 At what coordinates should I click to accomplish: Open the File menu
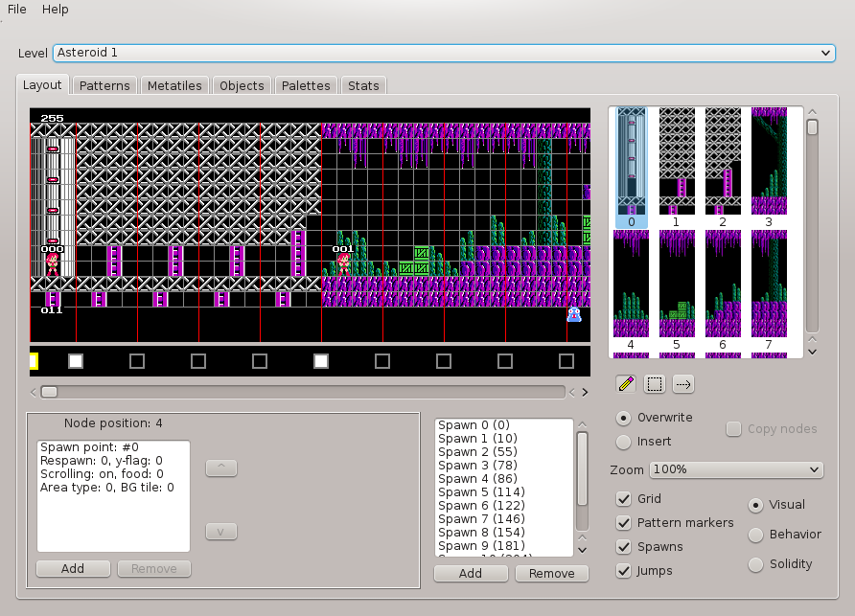[x=16, y=9]
